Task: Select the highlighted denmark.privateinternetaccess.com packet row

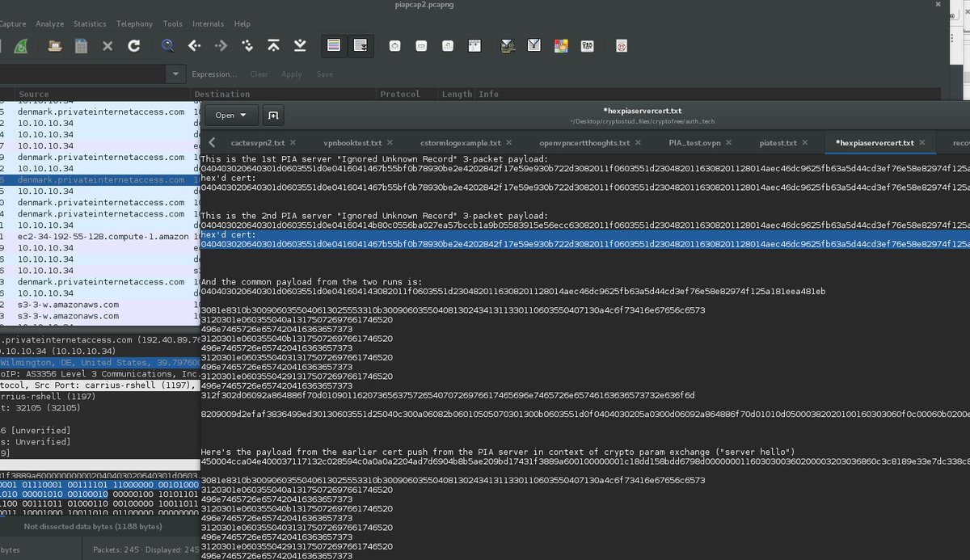Action: pyautogui.click(x=102, y=180)
